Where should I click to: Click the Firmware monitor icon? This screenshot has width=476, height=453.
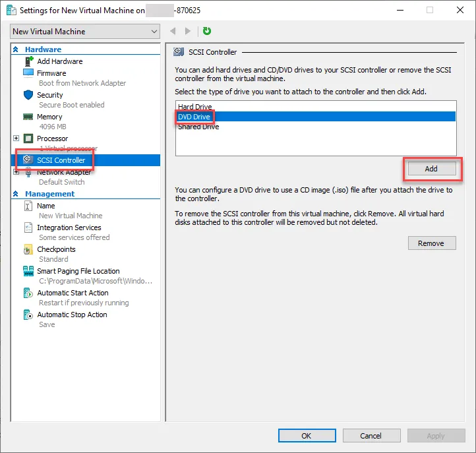(x=28, y=73)
